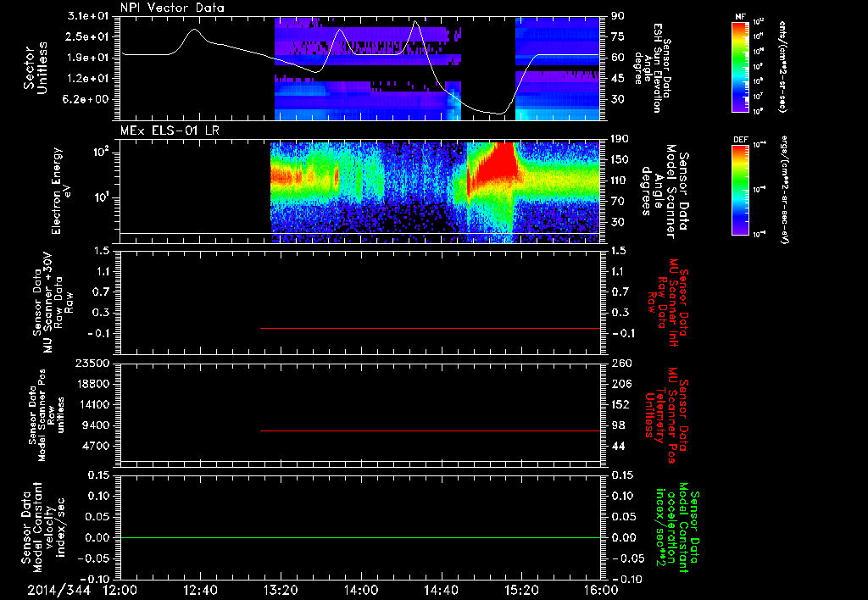Image resolution: width=868 pixels, height=600 pixels.
Task: Click the "1.2e+01" sector tick value
Action: [x=88, y=79]
